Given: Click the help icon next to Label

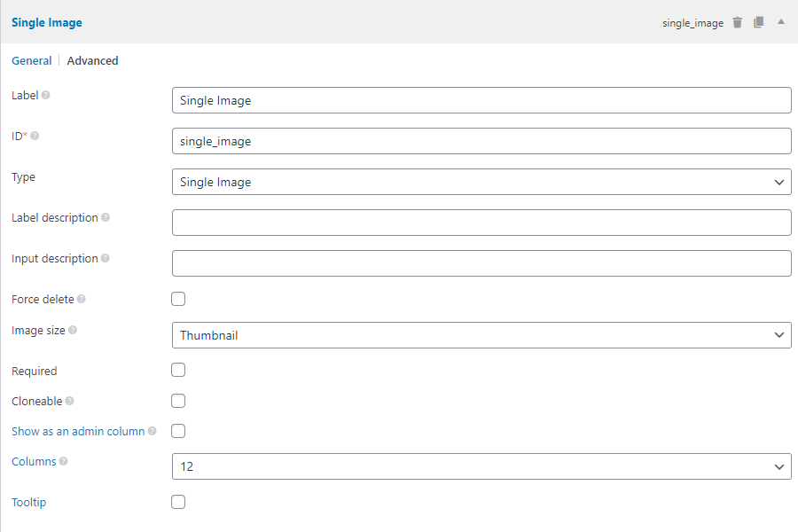Looking at the screenshot, I should click(46, 95).
